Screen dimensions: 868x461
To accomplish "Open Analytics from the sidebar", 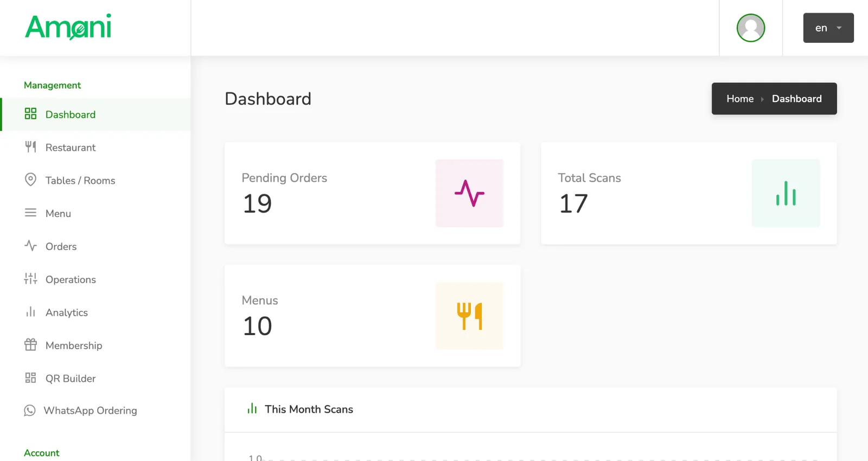I will point(95,313).
